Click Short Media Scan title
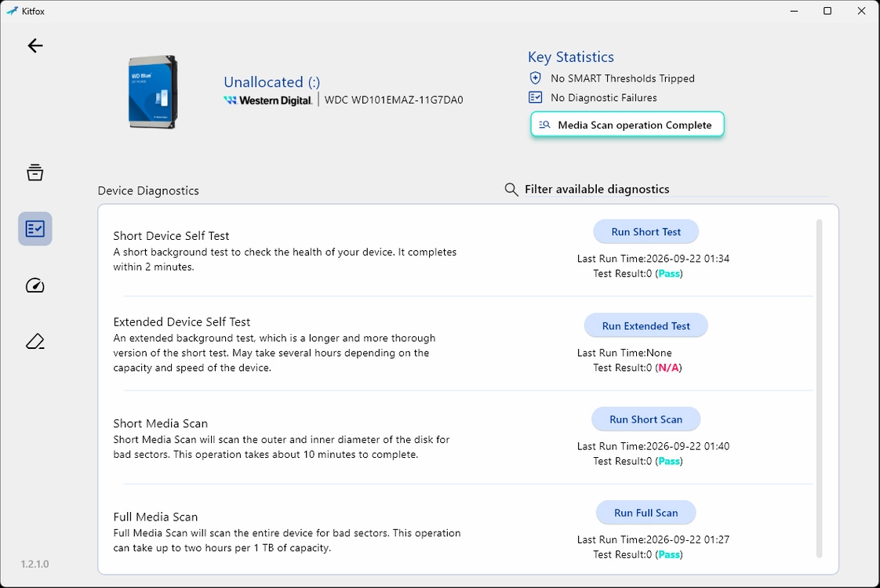The height and width of the screenshot is (588, 880). click(161, 423)
